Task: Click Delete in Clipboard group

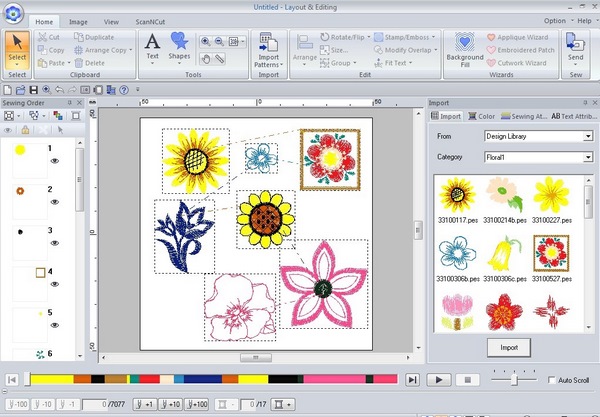Action: [90, 63]
